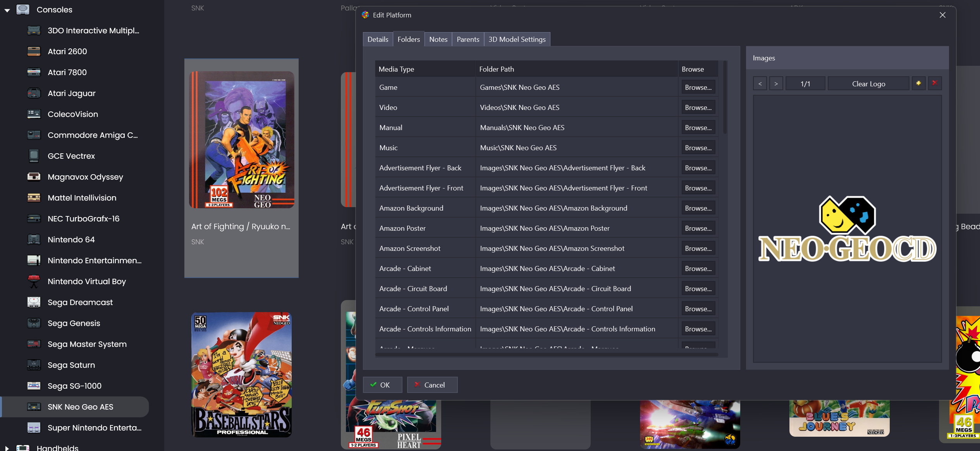Viewport: 980px width, 451px height.
Task: Go to next image with > button
Action: point(776,84)
